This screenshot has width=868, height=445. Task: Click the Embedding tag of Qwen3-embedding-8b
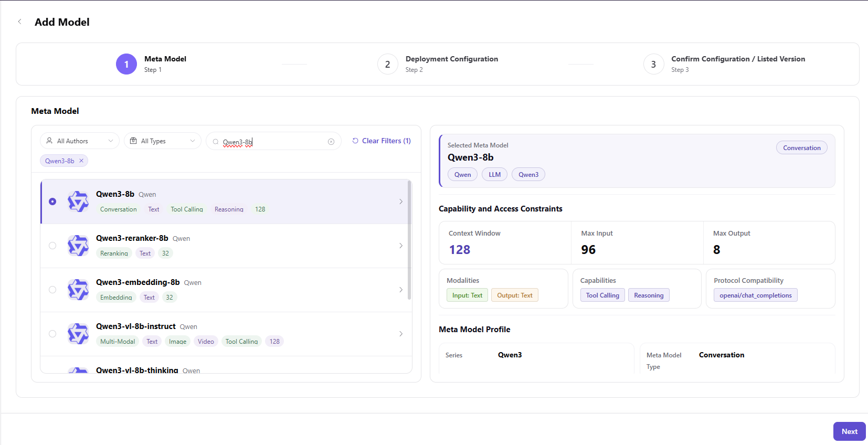click(x=116, y=298)
